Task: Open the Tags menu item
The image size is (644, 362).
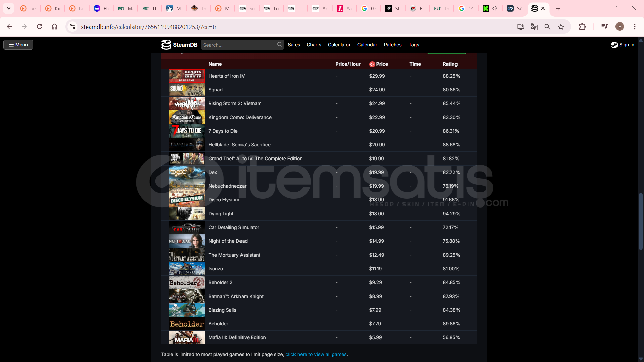Action: pyautogui.click(x=414, y=45)
